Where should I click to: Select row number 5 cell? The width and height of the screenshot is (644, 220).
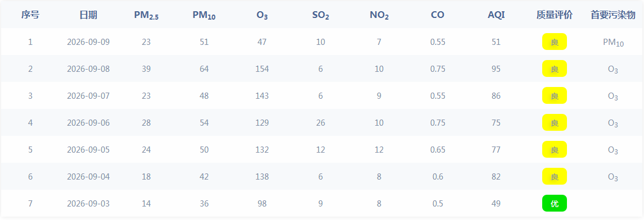click(x=30, y=149)
